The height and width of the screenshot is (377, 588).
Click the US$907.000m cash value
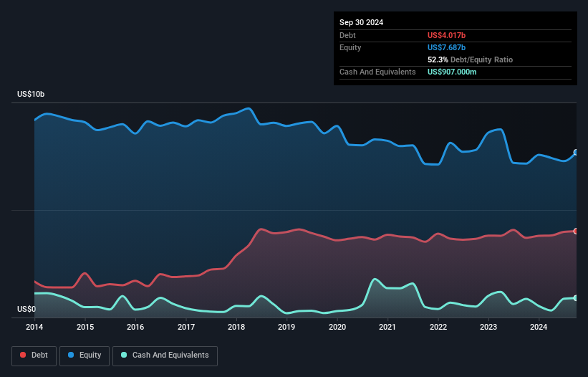pyautogui.click(x=452, y=72)
